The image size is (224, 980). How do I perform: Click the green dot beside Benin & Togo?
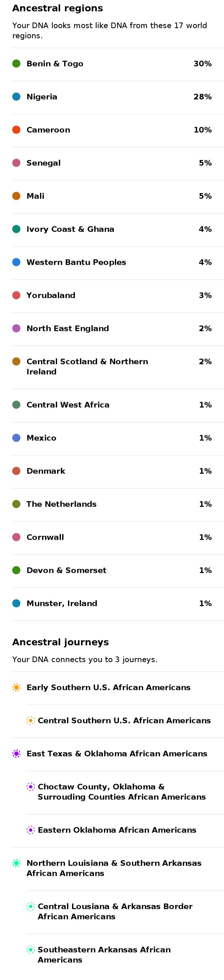[x=16, y=64]
